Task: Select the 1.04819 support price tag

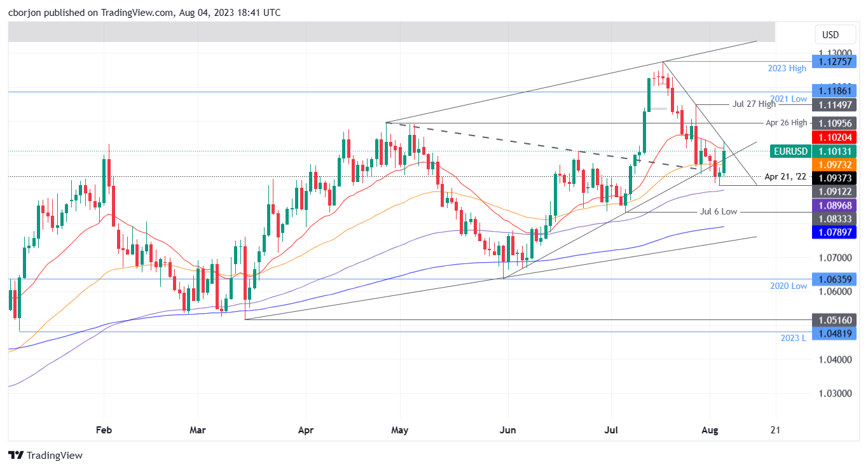Action: coord(836,333)
